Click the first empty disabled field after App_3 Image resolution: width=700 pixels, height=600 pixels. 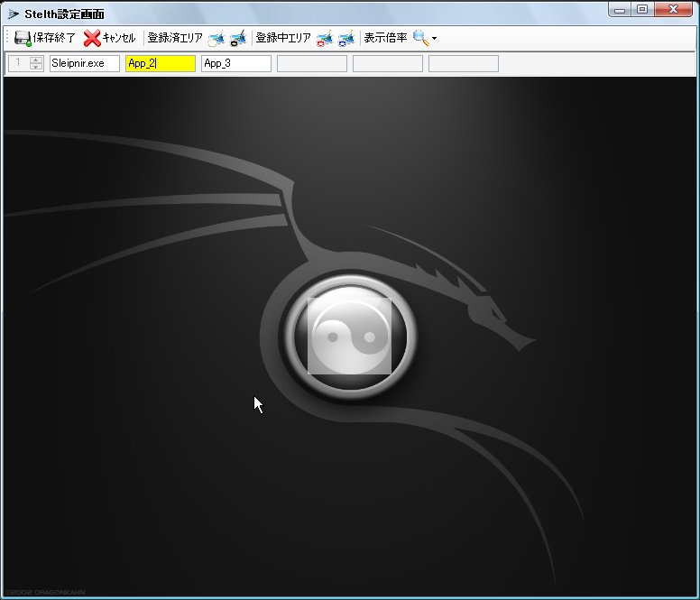[312, 63]
